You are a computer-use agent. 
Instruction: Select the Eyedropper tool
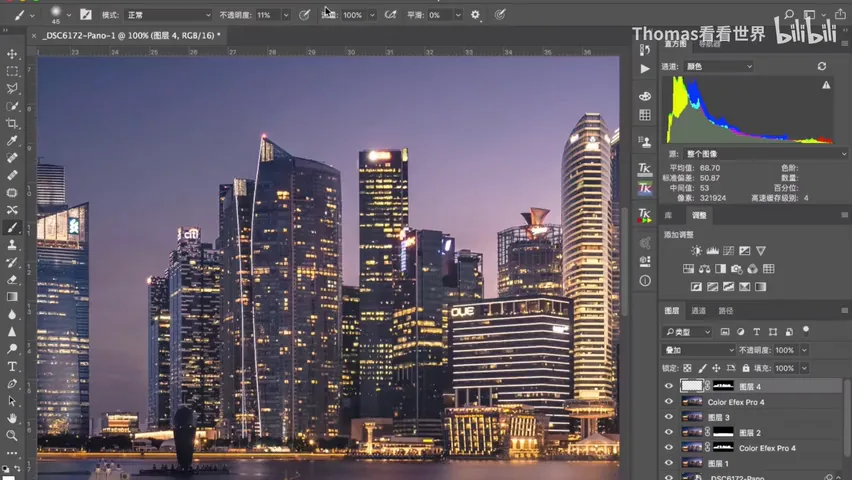coord(11,141)
